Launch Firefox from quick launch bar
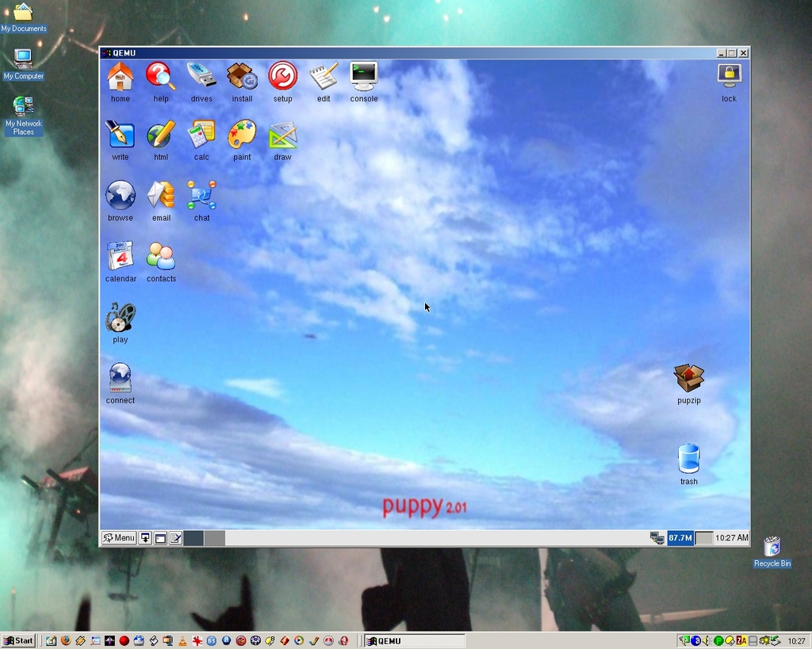The image size is (812, 649). (x=66, y=641)
